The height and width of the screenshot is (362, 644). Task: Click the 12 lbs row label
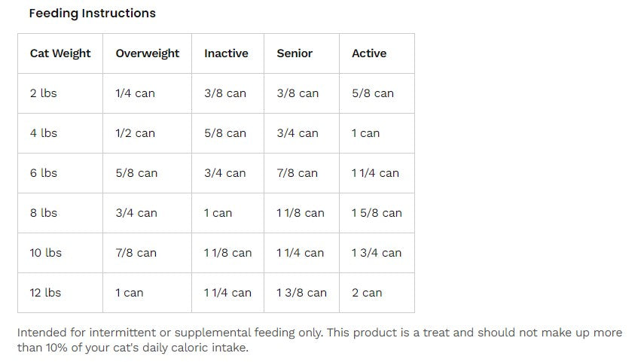(45, 292)
